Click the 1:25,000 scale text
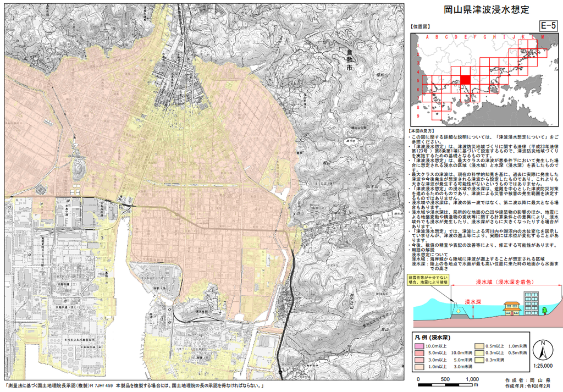The height and width of the screenshot is (392, 563). pos(543,366)
